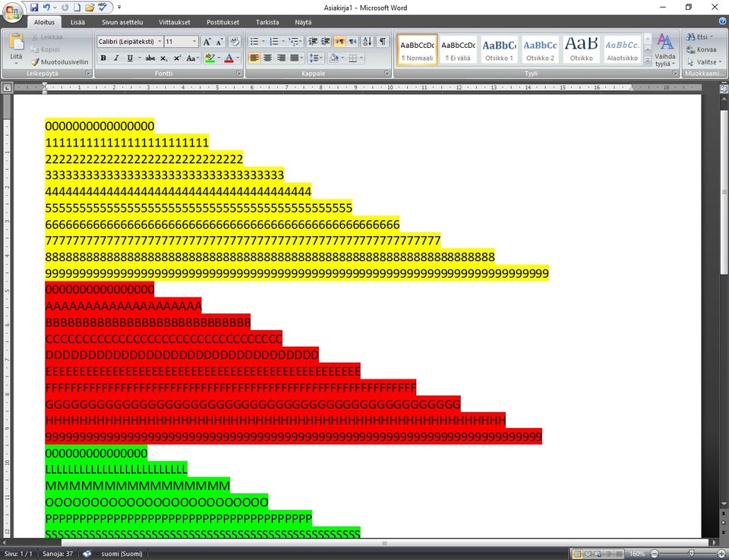
Task: Open the numbered list dropdown arrow
Action: (x=283, y=42)
